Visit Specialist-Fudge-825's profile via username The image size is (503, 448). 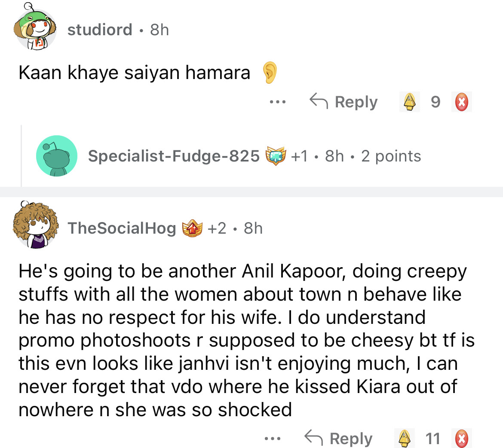174,156
